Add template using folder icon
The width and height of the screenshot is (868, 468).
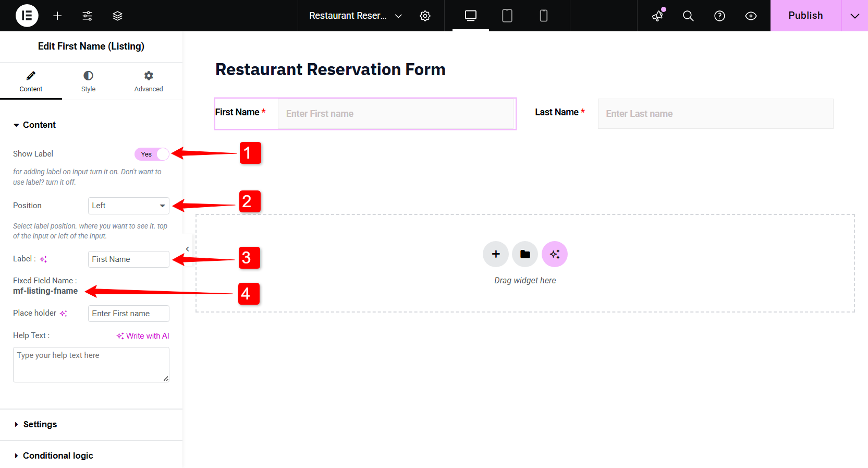point(525,254)
